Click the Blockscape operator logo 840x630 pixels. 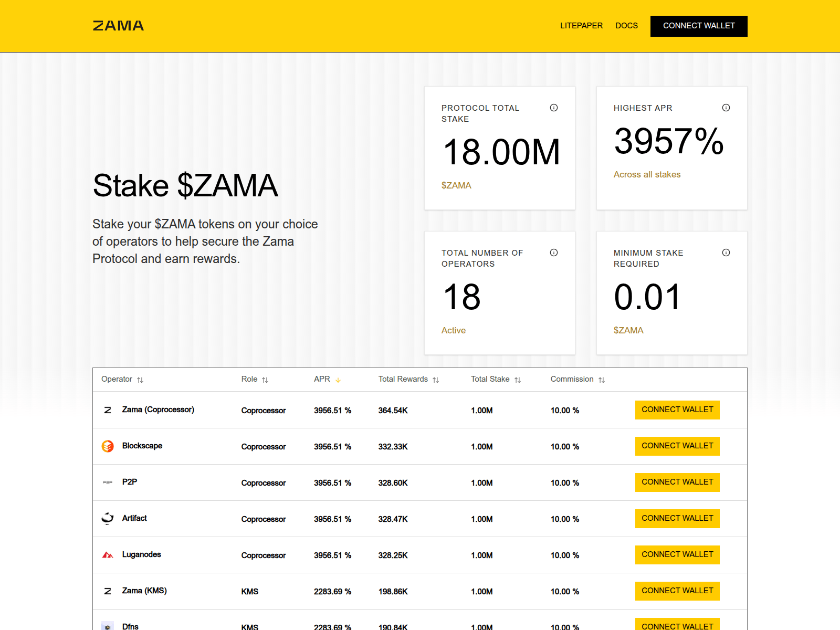[x=108, y=446]
